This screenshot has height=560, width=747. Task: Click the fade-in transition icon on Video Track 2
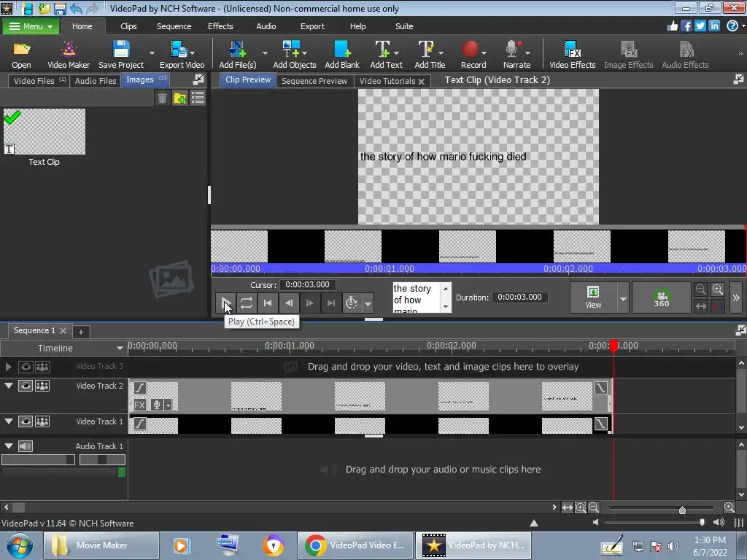pos(139,388)
